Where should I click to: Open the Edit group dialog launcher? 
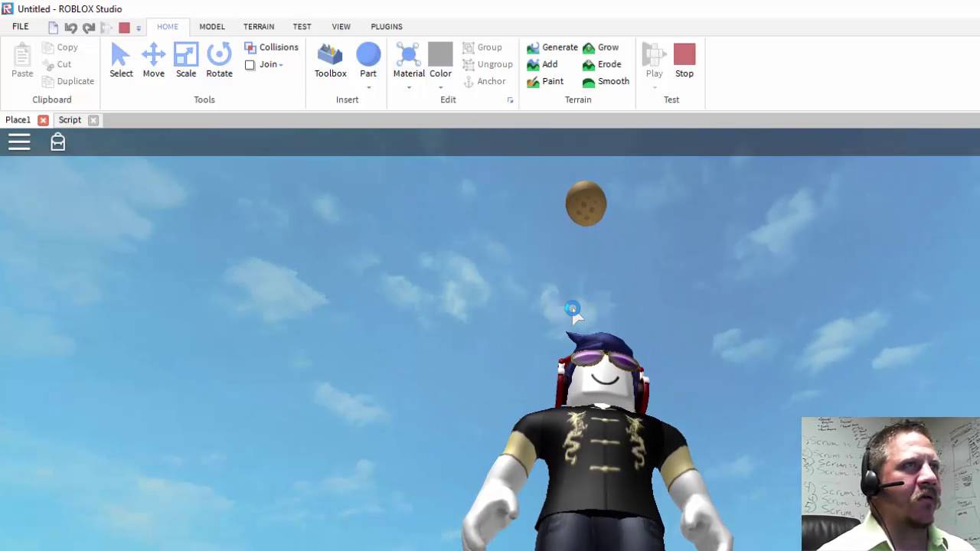click(x=510, y=100)
